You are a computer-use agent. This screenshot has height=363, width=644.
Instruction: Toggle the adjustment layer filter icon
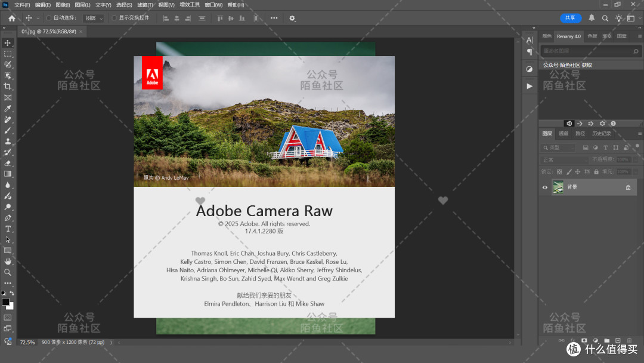(596, 147)
